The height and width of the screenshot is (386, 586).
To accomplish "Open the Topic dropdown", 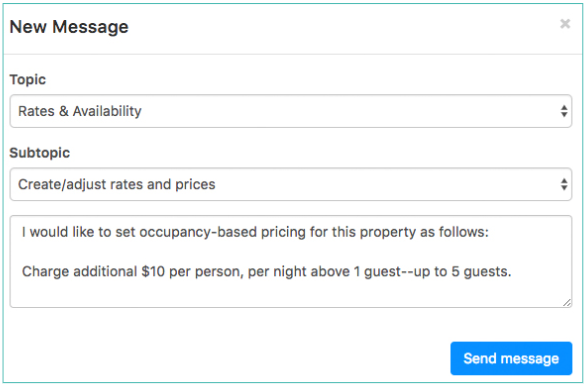I will pyautogui.click(x=291, y=111).
